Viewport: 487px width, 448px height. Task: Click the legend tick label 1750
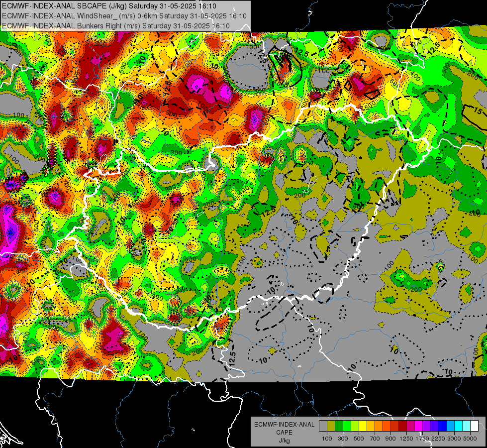[x=422, y=439]
